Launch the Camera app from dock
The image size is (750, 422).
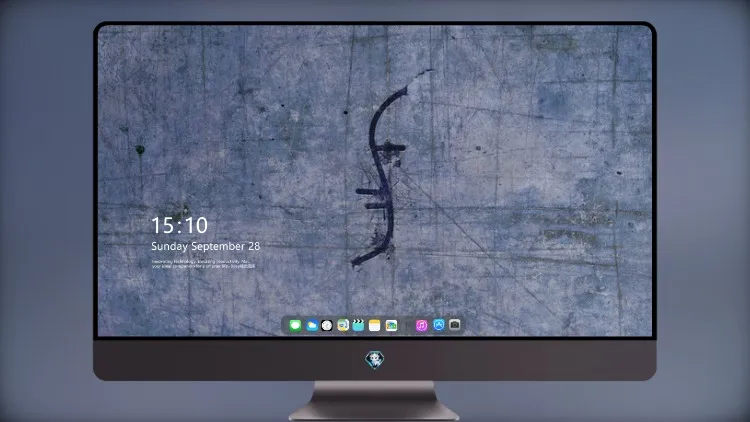tap(455, 325)
